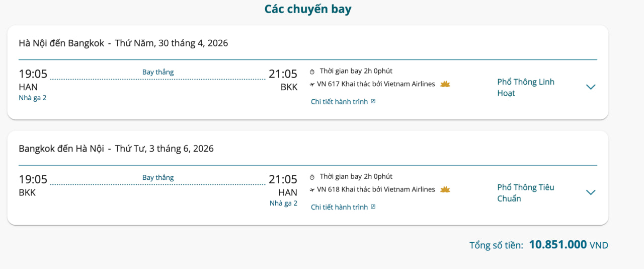Click Nhà ga 2 under the HAN departure
This screenshot has width=644, height=269.
[x=33, y=98]
